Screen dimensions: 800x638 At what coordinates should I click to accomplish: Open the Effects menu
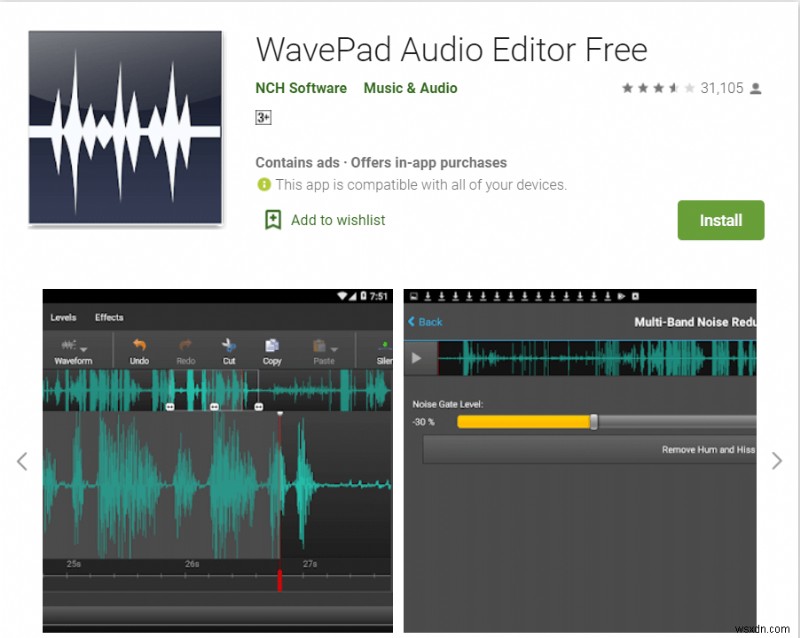click(x=109, y=317)
